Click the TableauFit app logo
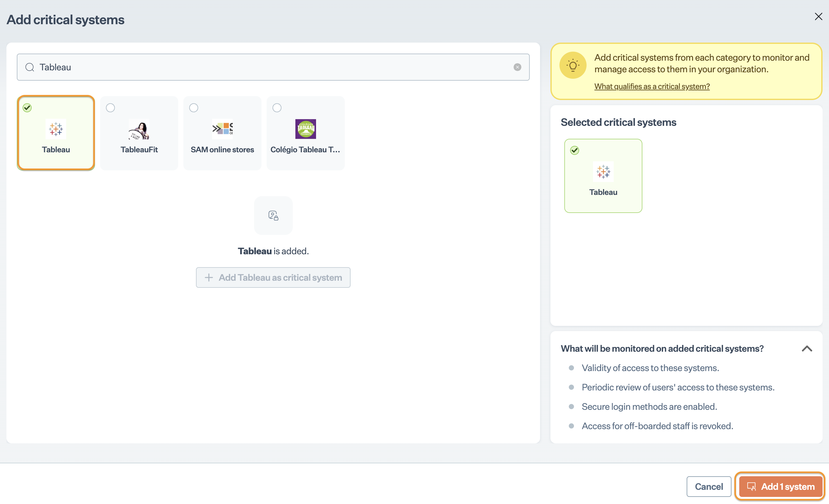 click(139, 129)
